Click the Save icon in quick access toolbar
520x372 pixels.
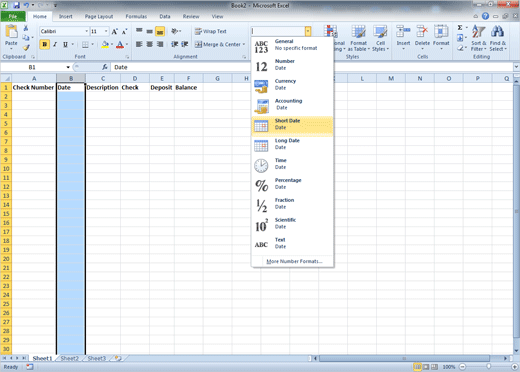(x=16, y=5)
